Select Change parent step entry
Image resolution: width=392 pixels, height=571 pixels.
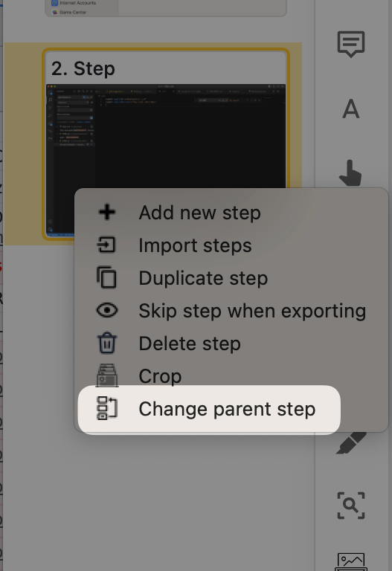pos(209,409)
